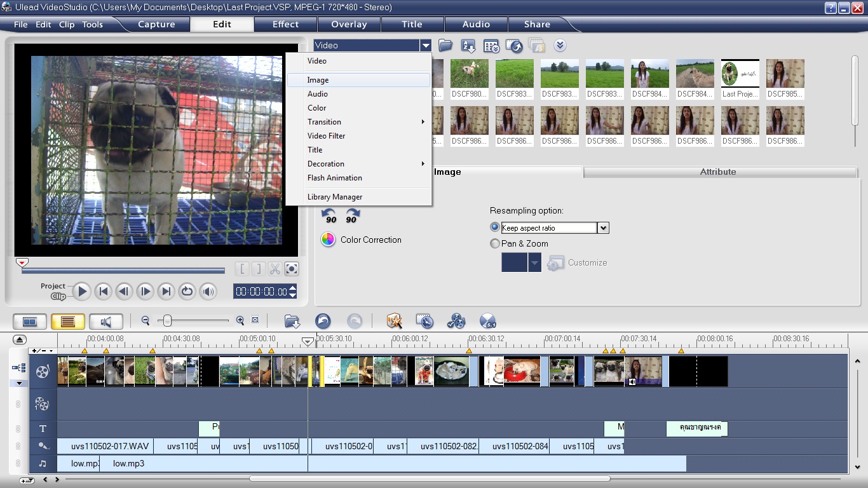Select the uvs110502-017.WAV voice clip
The image size is (868, 488).
105,446
